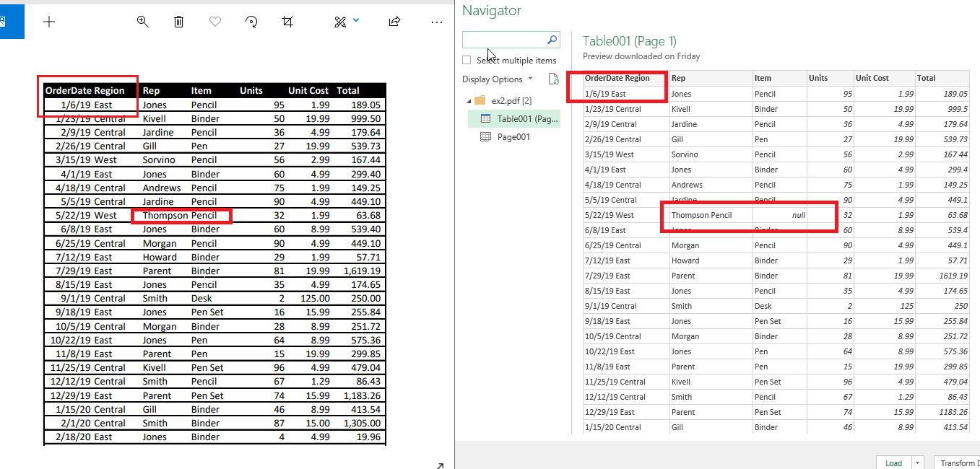Click the refresh preview icon in Navigator
Viewport: 980px width, 469px height.
click(553, 79)
